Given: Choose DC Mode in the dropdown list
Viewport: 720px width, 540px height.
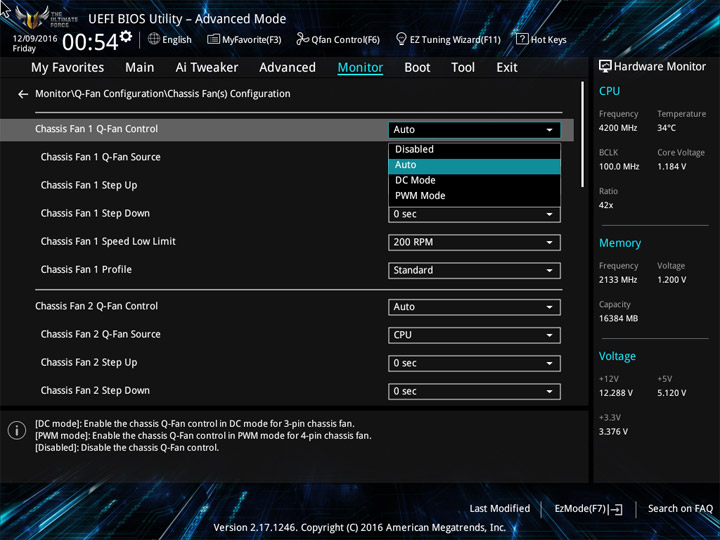Looking at the screenshot, I should 474,180.
